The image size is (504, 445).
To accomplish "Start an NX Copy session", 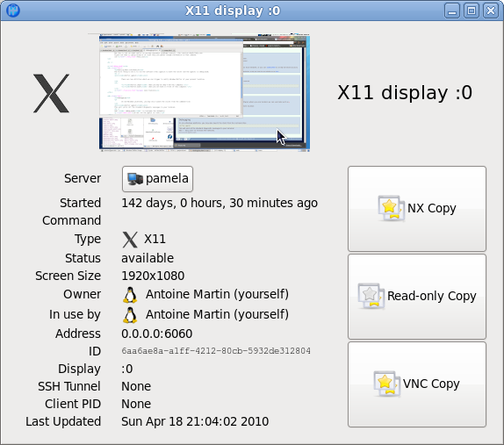I will [417, 209].
